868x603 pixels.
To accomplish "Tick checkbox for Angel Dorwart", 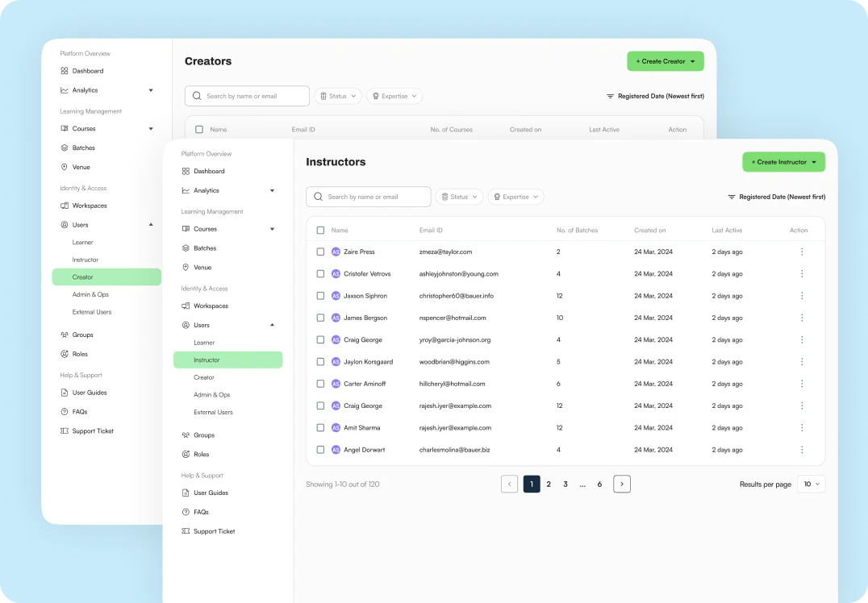I will click(320, 450).
